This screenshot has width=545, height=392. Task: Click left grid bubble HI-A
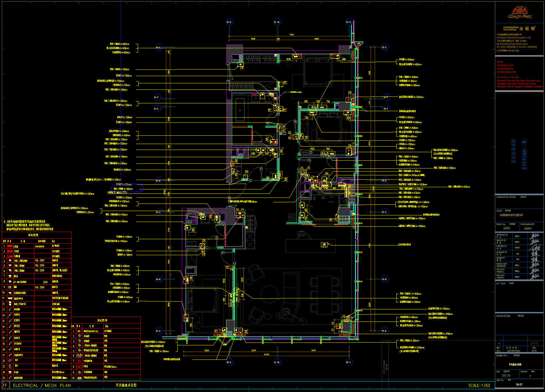click(158, 331)
